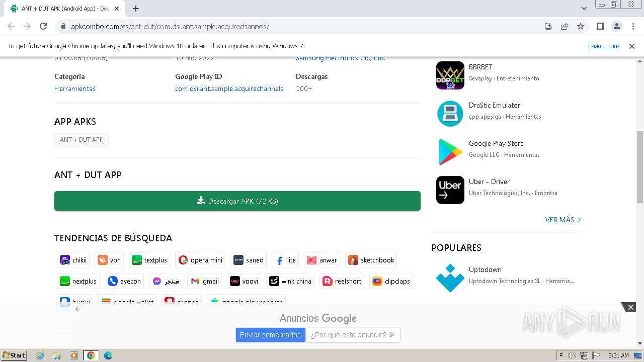Click the install/download page icon in address bar
Image resolution: width=644 pixels, height=362 pixels.
548,26
